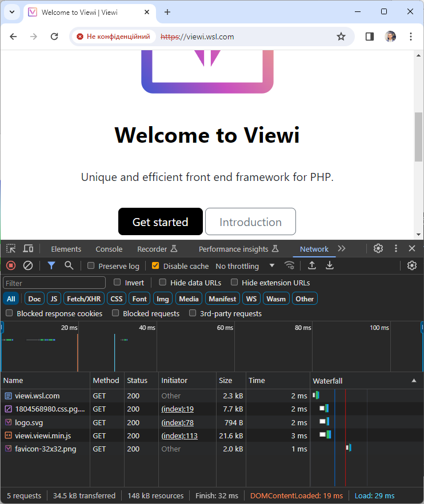Go back to previous page

coord(13,37)
